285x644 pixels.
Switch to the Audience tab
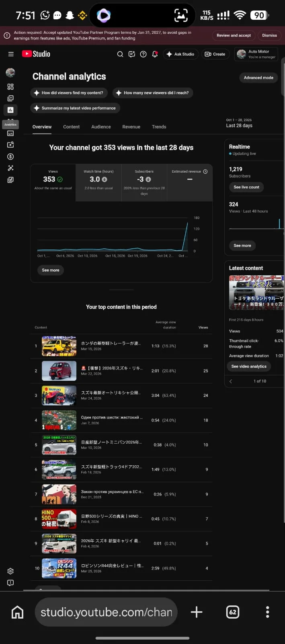101,127
